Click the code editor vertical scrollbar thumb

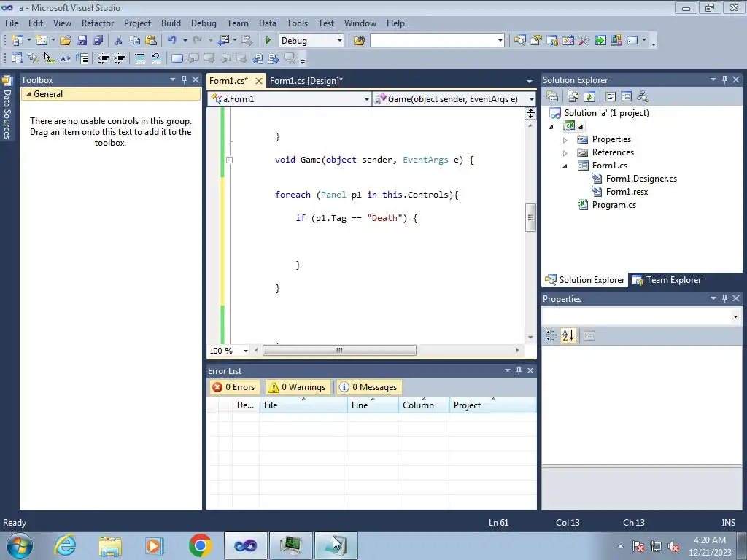(530, 217)
